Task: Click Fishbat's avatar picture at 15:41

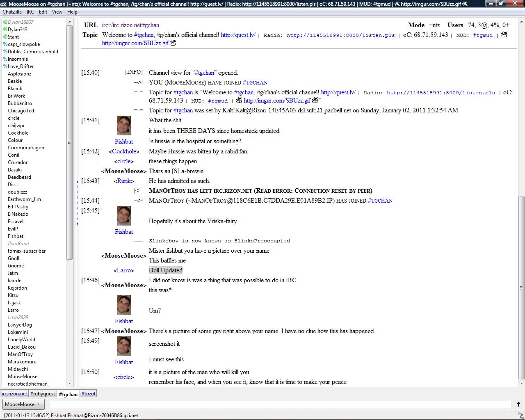Action: [x=123, y=126]
